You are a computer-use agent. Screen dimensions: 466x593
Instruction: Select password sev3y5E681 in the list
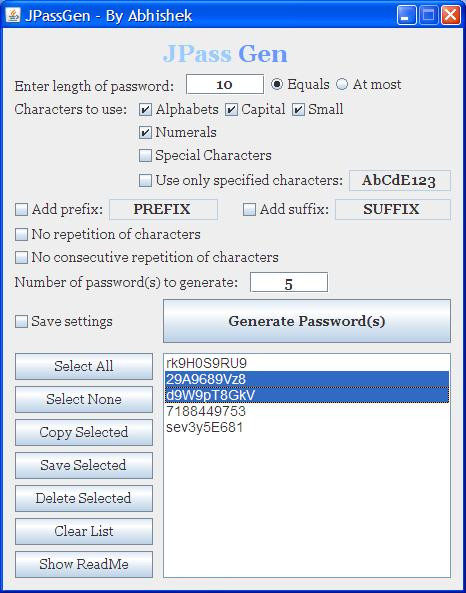307,428
